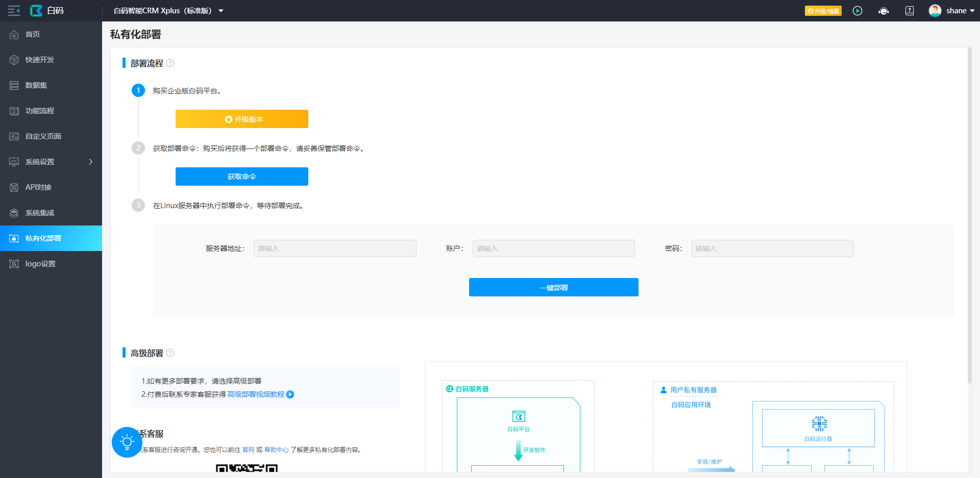Click the 部署流程 help question mark
This screenshot has width=980, height=478.
click(x=171, y=63)
